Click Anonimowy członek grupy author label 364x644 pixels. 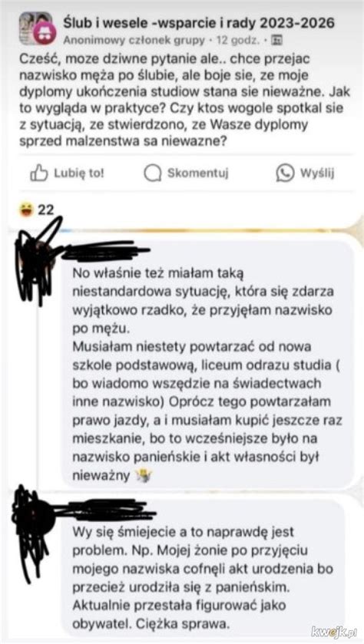[x=134, y=40]
